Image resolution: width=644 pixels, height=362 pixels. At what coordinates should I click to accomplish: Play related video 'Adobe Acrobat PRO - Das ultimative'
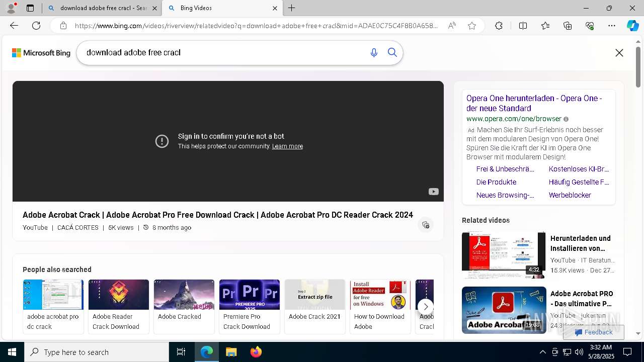[x=538, y=310]
